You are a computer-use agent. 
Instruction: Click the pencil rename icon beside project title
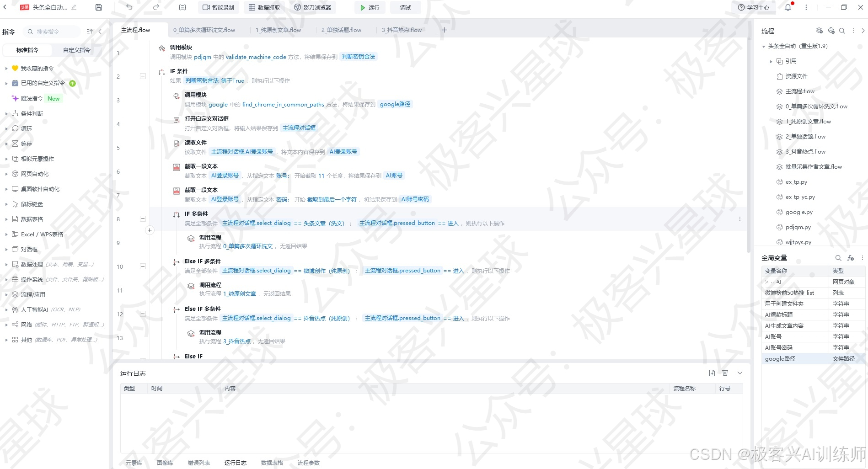coord(74,7)
